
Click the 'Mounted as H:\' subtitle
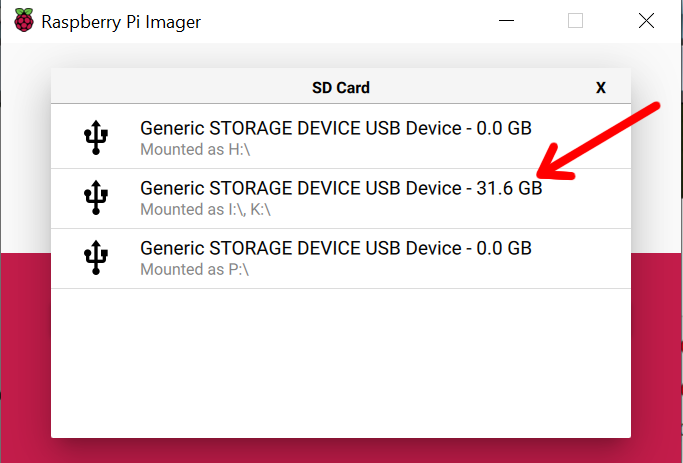[195, 149]
